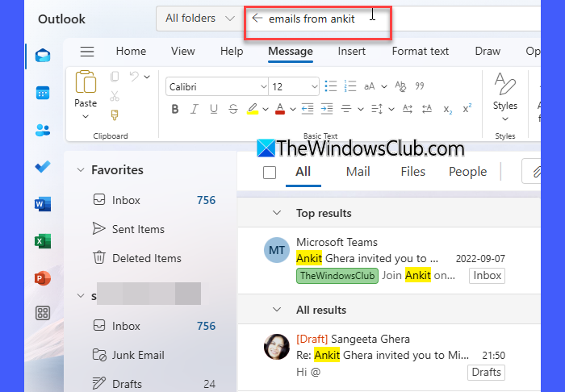This screenshot has width=565, height=392.
Task: Open the line spacing dropdown arrow
Action: coord(391,109)
